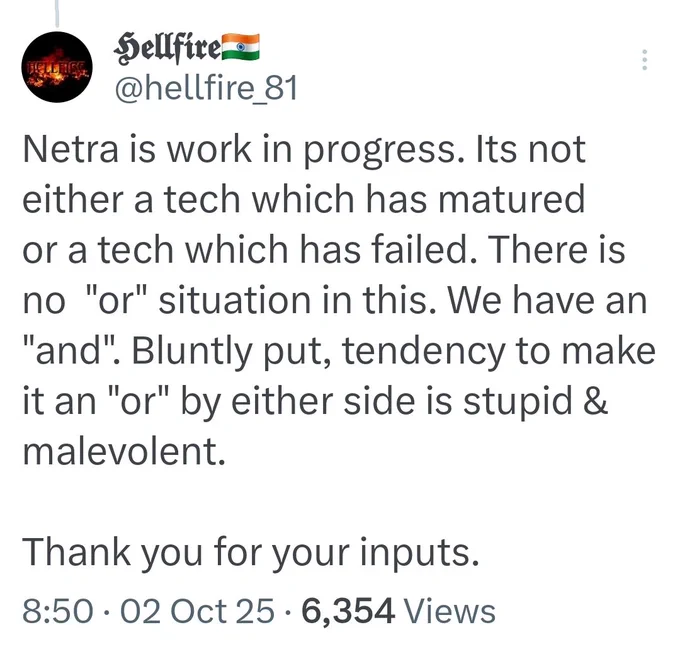Image resolution: width=680 pixels, height=649 pixels.
Task: Click the ampersand after stupid
Action: [x=595, y=400]
